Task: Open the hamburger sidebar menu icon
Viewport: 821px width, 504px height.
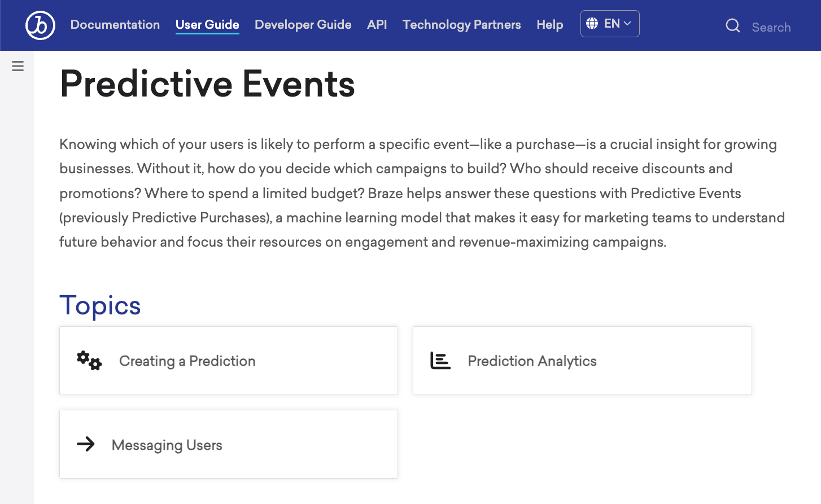Action: (x=18, y=66)
